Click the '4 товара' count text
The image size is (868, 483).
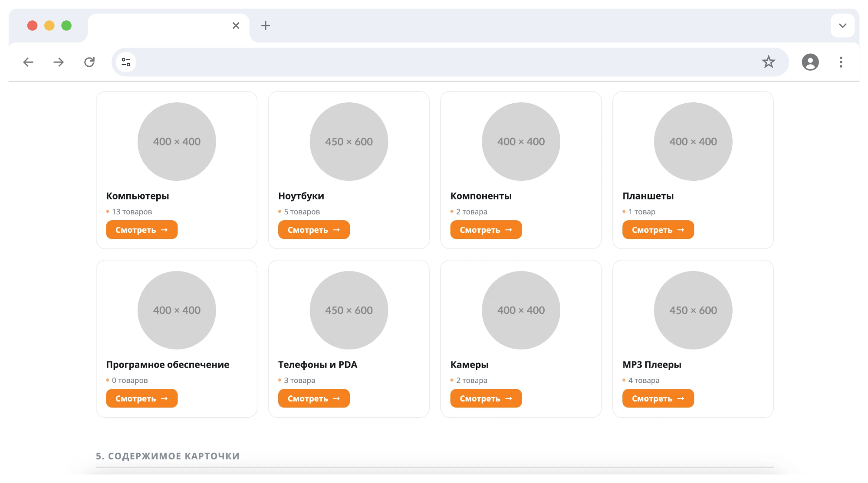(644, 380)
